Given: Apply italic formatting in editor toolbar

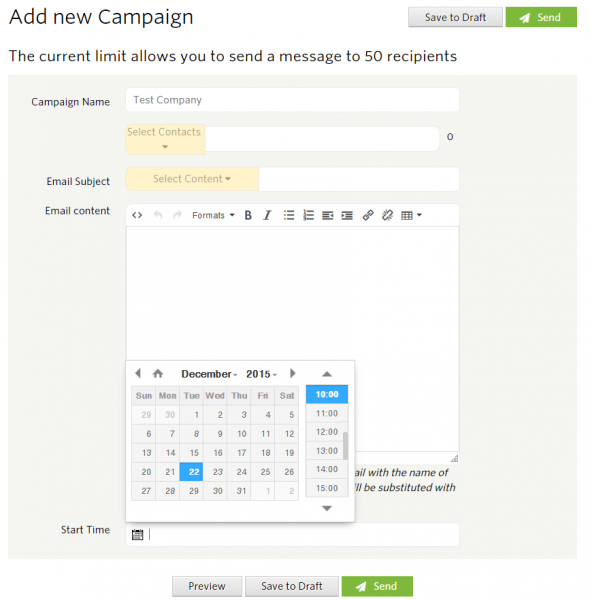Looking at the screenshot, I should [267, 215].
